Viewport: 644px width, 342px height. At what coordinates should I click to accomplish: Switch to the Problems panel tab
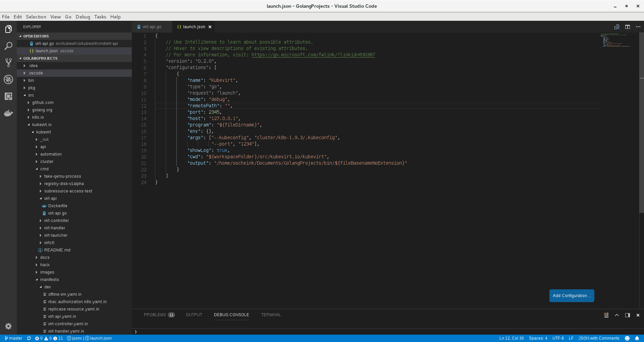point(159,315)
